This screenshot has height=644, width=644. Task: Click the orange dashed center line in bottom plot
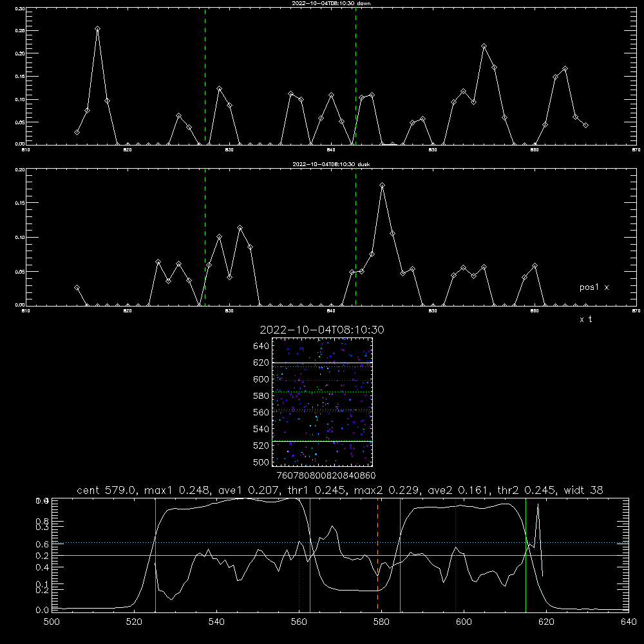377,555
